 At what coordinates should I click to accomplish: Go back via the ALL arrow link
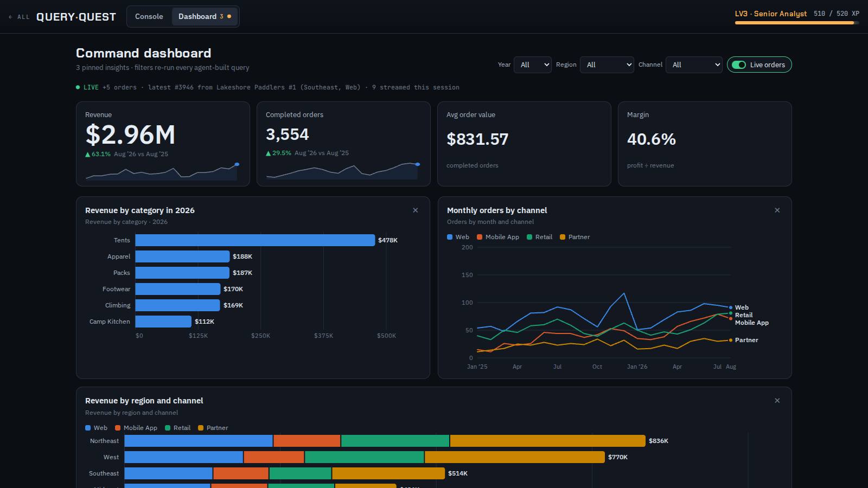click(19, 17)
